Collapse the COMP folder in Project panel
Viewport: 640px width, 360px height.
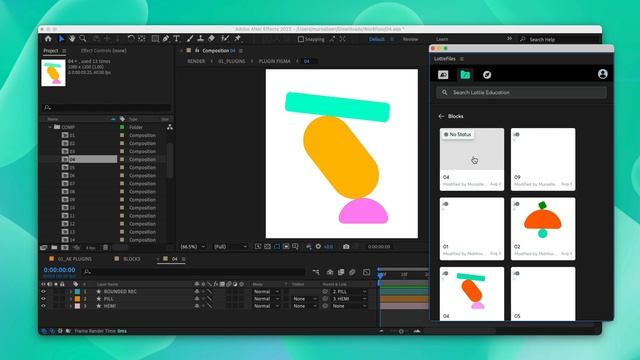coord(50,127)
